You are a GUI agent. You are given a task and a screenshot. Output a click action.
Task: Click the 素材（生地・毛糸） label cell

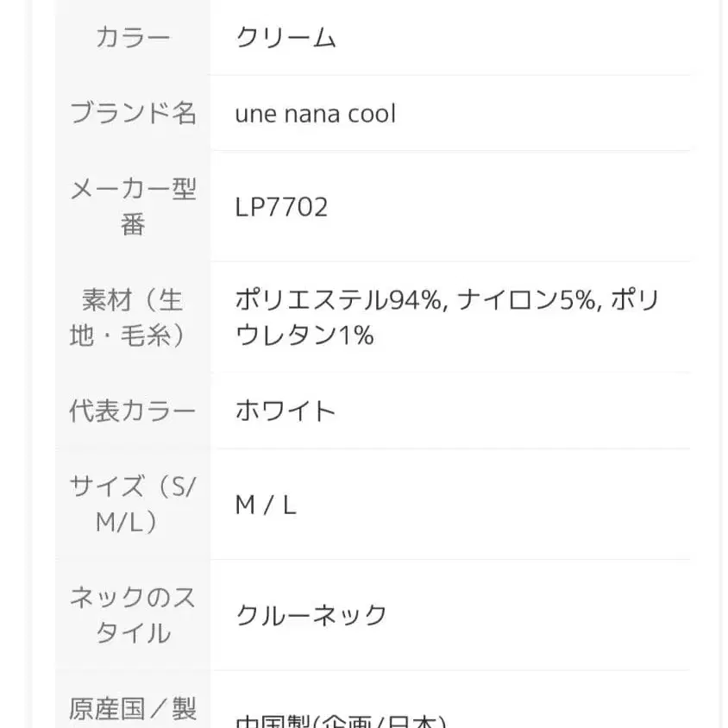[133, 317]
